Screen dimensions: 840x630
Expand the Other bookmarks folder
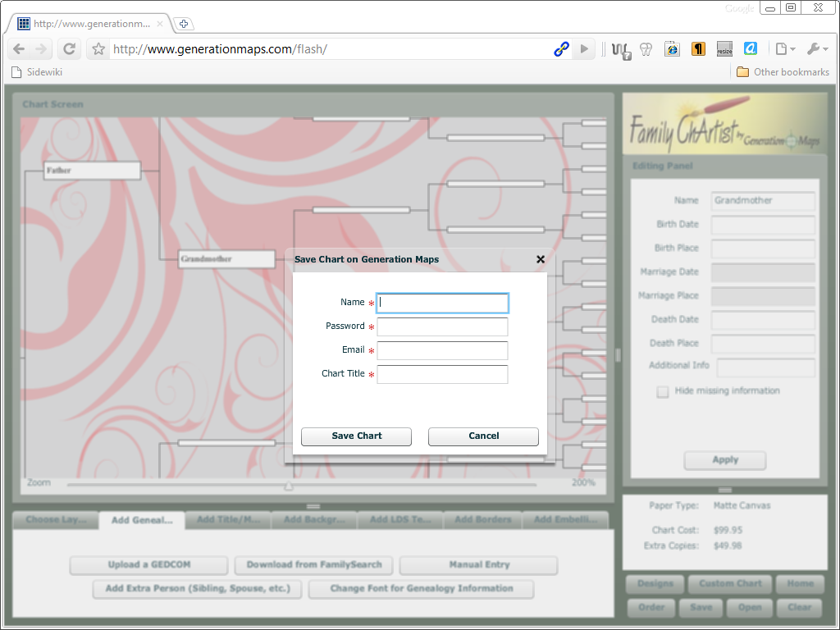(x=783, y=72)
